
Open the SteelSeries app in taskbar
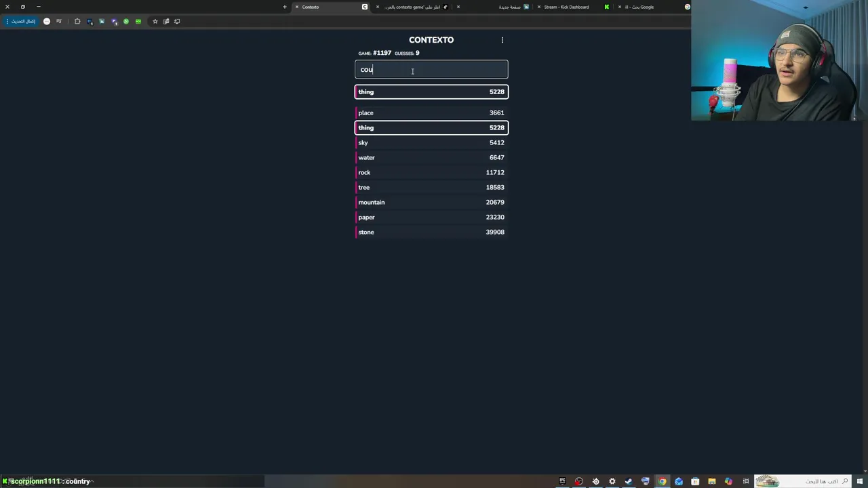pyautogui.click(x=595, y=481)
